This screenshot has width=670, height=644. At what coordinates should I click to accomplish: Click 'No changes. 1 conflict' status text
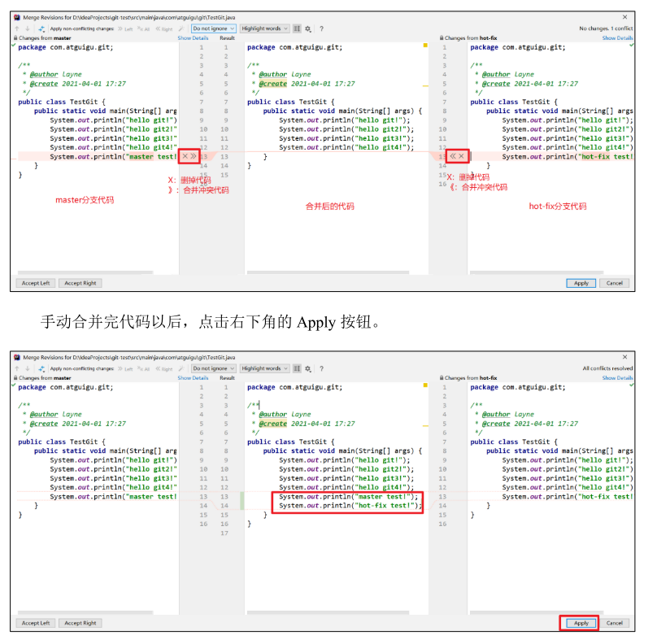(x=606, y=28)
